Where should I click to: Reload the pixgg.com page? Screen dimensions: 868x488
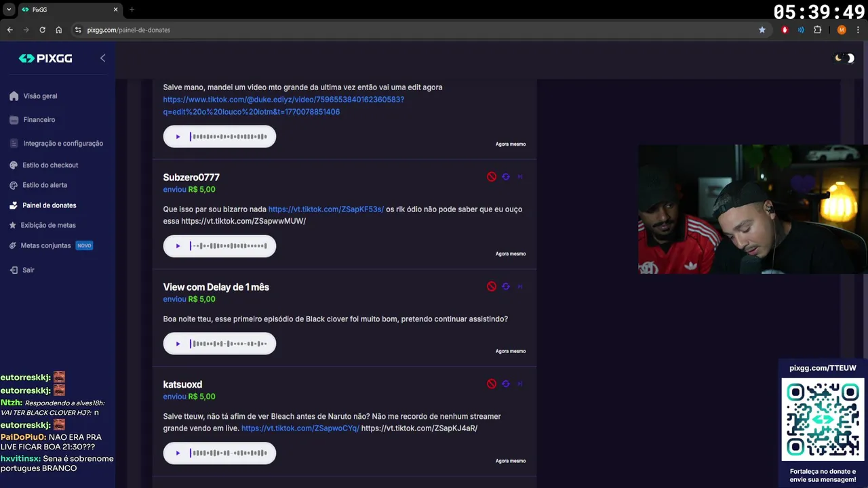[x=43, y=30]
